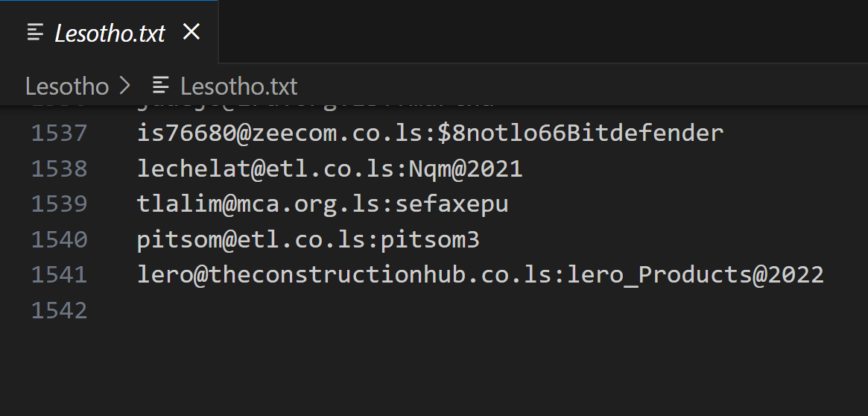
Task: Place cursor in the text on line 1538
Action: click(329, 168)
